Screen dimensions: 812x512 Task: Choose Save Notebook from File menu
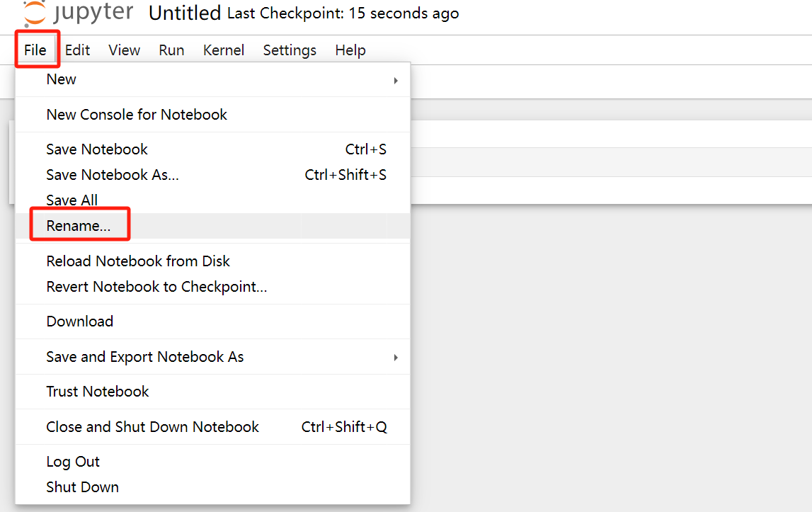pyautogui.click(x=97, y=149)
